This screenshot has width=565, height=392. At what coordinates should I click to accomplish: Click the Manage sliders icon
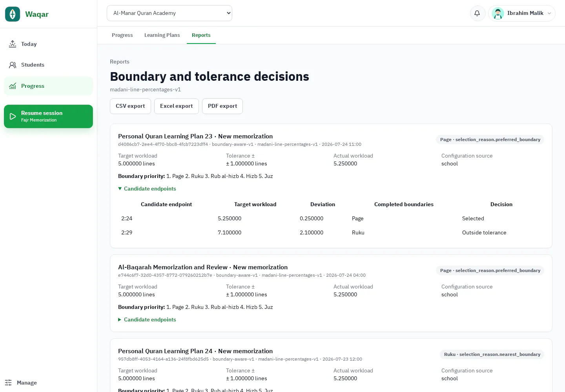point(8,383)
